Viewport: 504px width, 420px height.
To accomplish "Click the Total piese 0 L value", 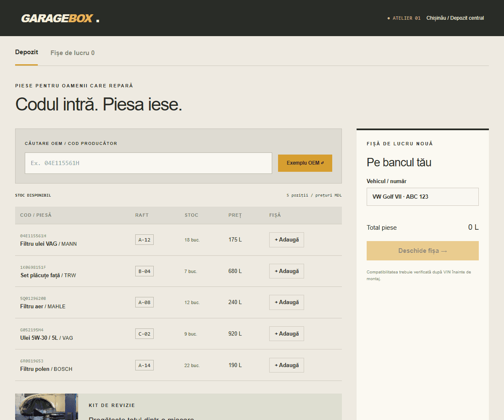I will pos(473,227).
